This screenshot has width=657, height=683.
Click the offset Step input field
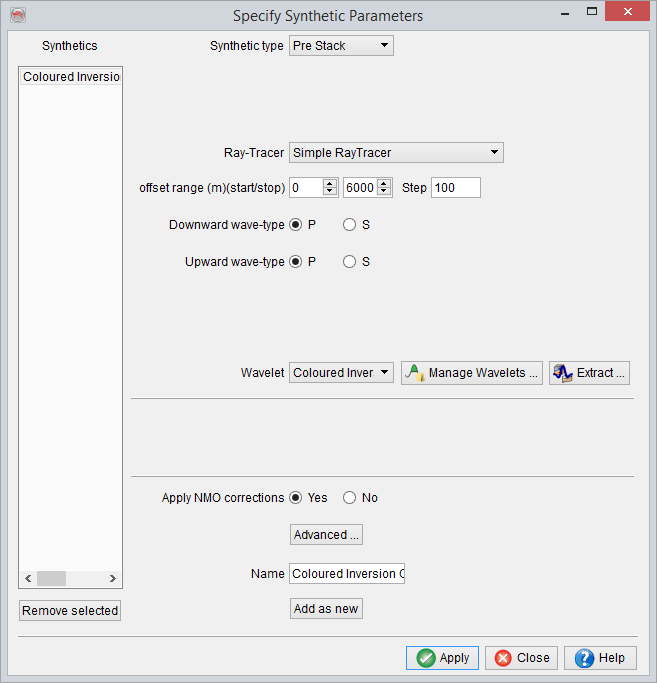pos(455,188)
